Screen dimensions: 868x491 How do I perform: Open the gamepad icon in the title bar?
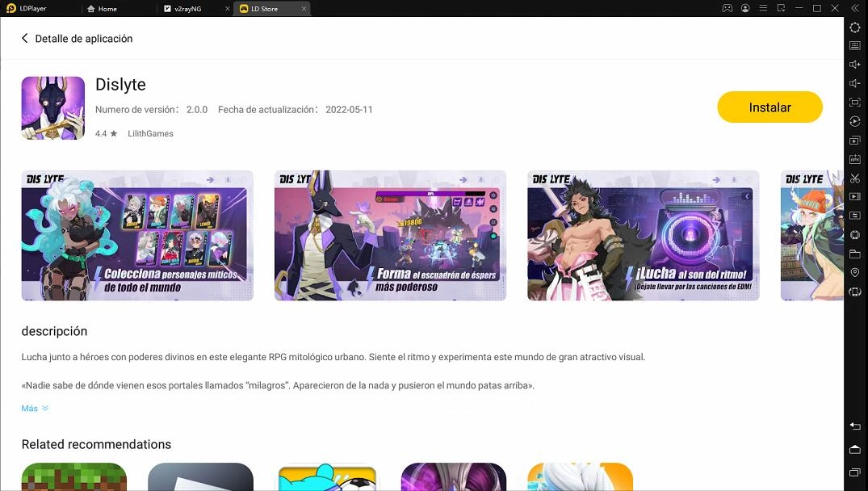[727, 8]
